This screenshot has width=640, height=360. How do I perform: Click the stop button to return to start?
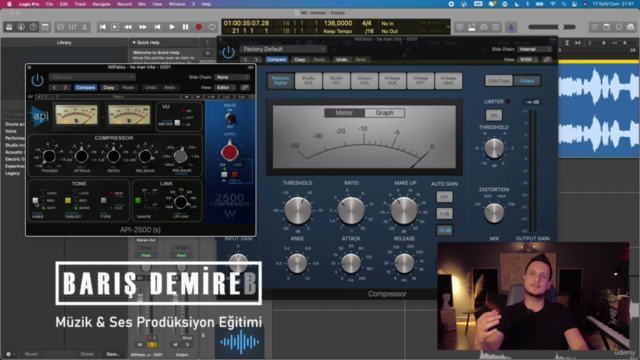pos(157,27)
